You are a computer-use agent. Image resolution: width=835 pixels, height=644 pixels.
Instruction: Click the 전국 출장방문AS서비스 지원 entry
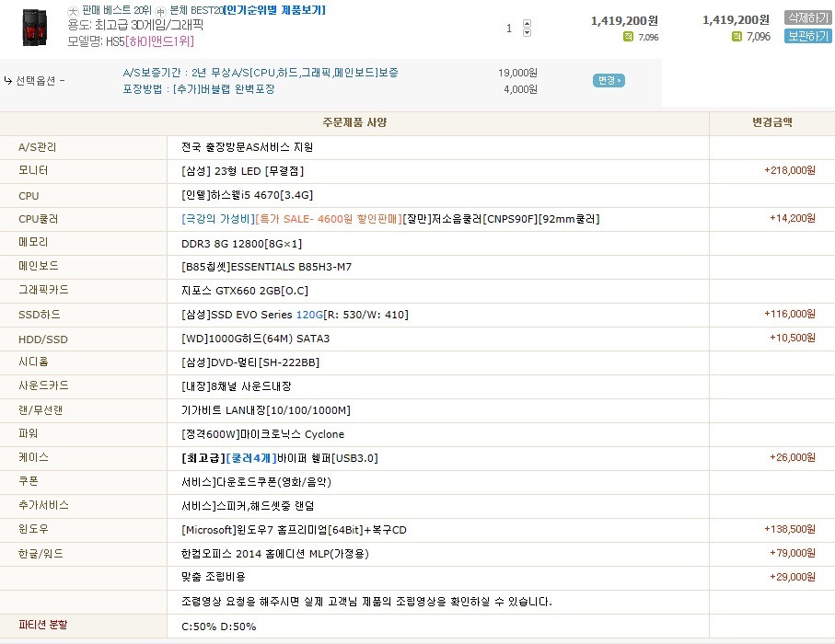click(247, 147)
